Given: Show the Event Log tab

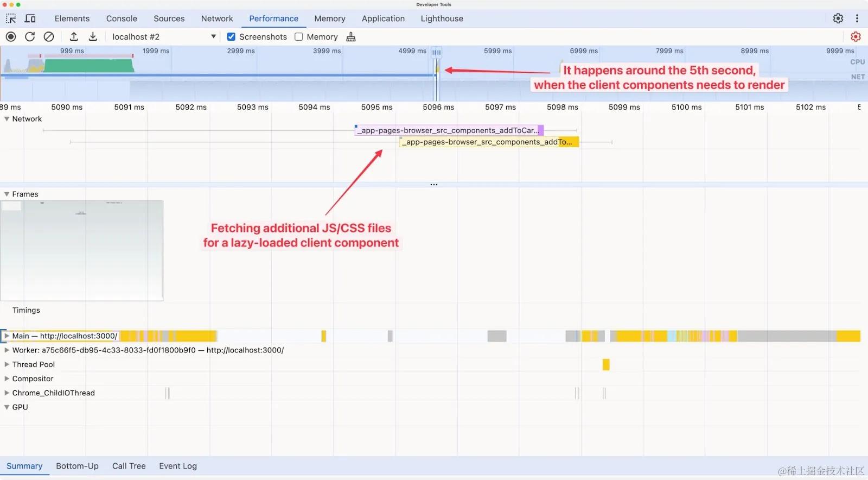Looking at the screenshot, I should 178,466.
